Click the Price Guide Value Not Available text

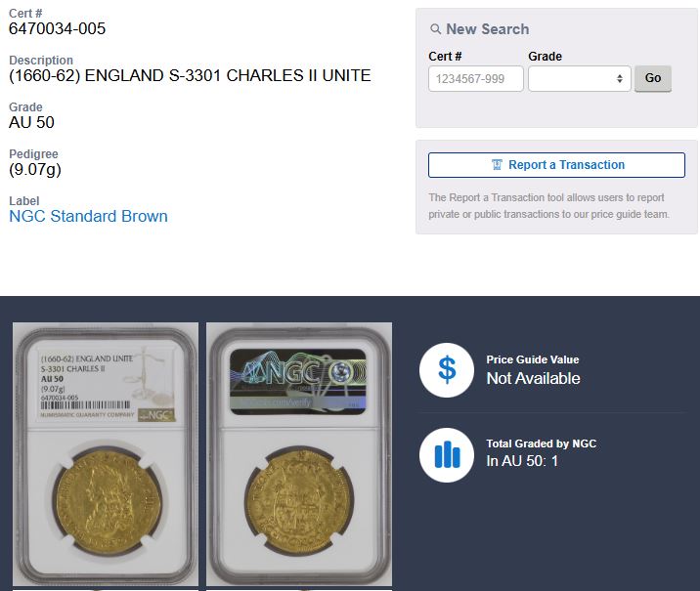pos(533,379)
